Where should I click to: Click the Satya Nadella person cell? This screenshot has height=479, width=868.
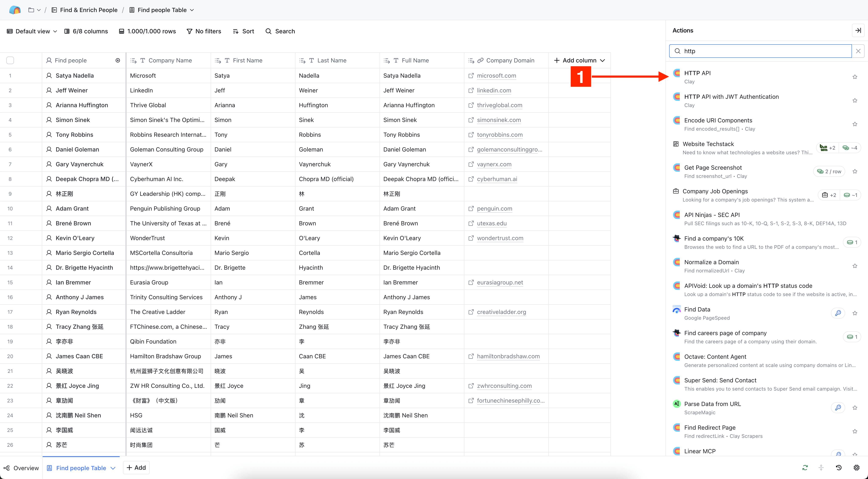click(x=84, y=76)
